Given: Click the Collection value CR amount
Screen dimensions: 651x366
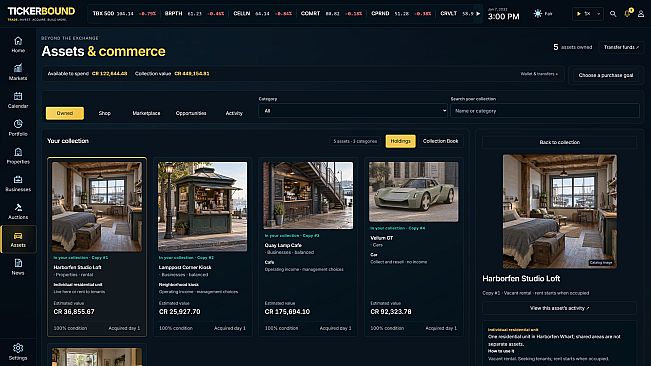Looking at the screenshot, I should (192, 74).
